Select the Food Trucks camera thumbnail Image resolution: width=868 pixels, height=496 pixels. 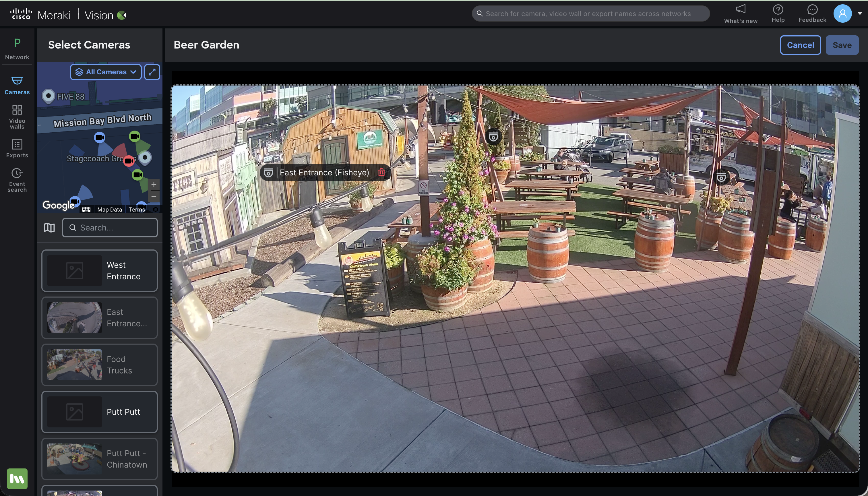[75, 365]
